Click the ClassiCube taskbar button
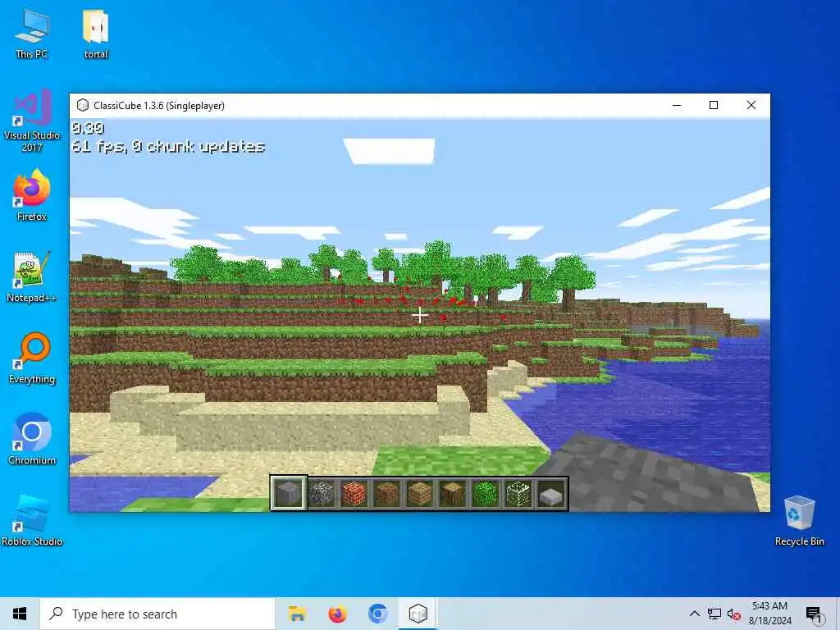 point(418,614)
